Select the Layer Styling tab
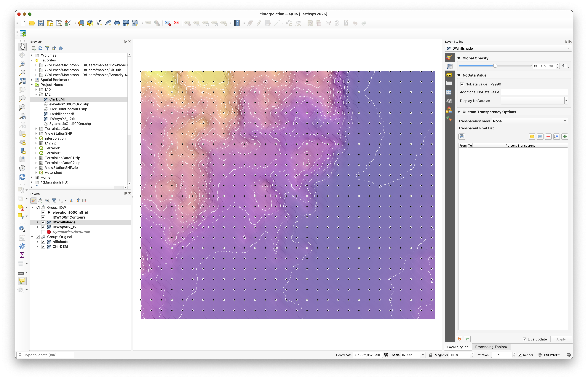This screenshot has height=379, width=588. click(458, 347)
